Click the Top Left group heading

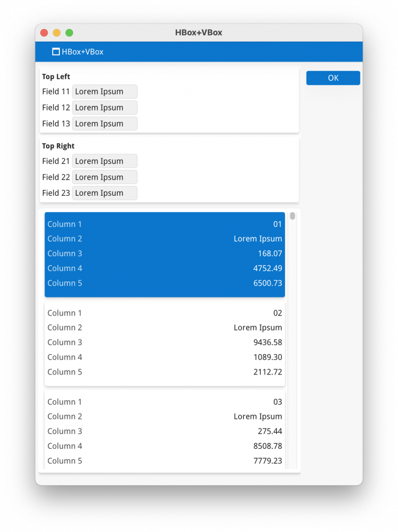pyautogui.click(x=56, y=76)
